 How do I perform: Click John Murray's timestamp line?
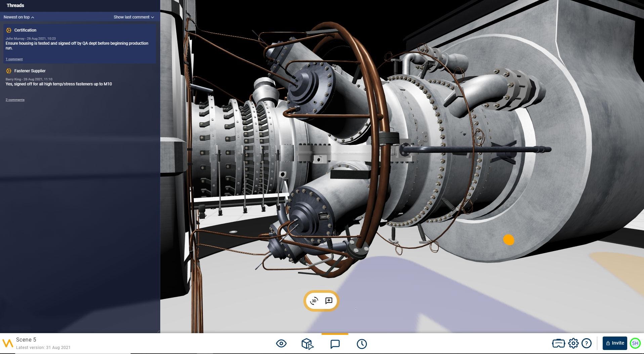31,39
